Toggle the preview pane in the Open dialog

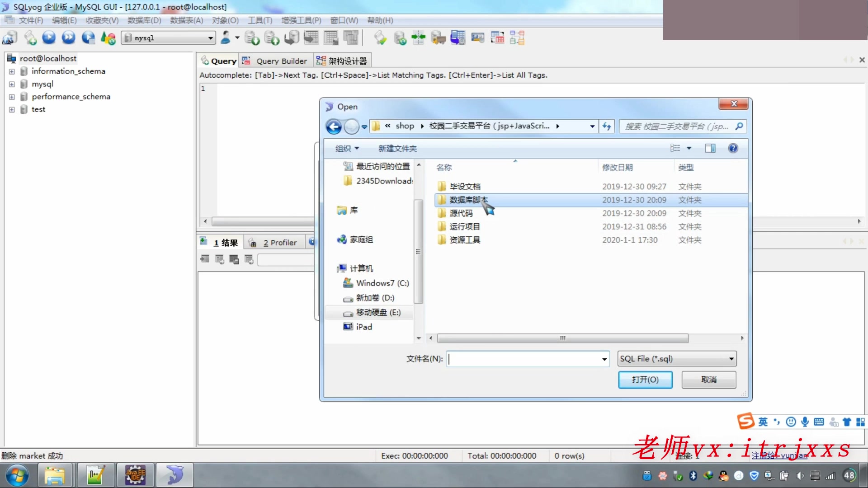[x=710, y=148]
